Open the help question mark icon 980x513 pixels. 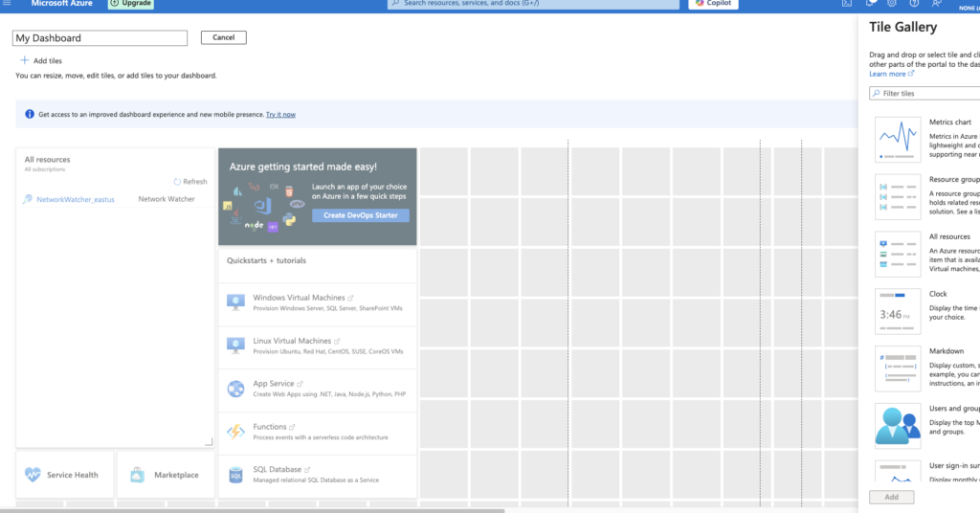point(914,3)
